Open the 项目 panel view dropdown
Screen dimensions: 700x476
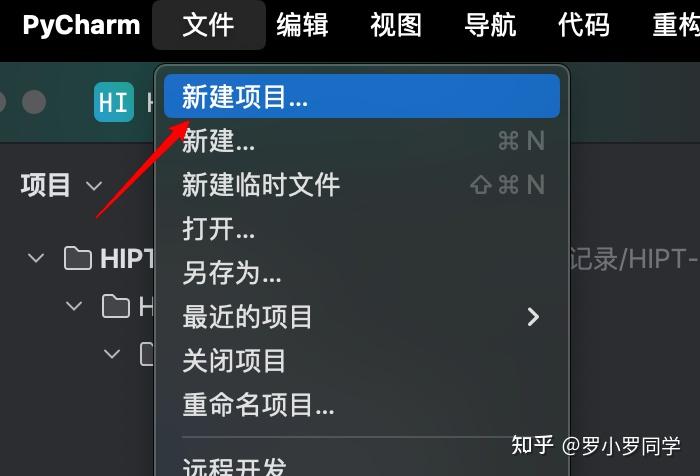94,185
